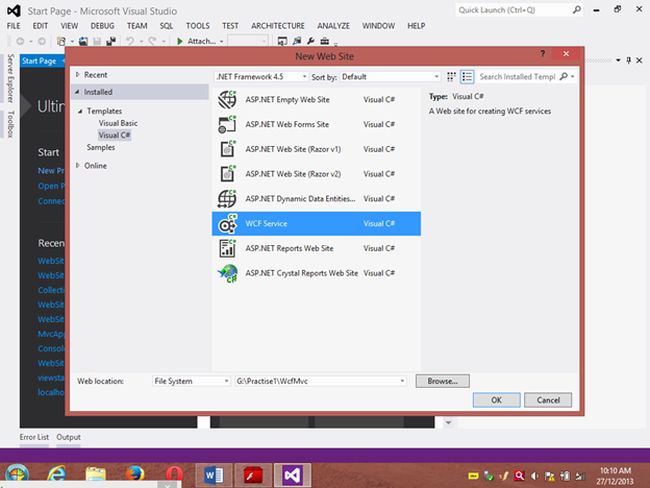
Task: Click the Save All toolbar icon
Action: [111, 41]
